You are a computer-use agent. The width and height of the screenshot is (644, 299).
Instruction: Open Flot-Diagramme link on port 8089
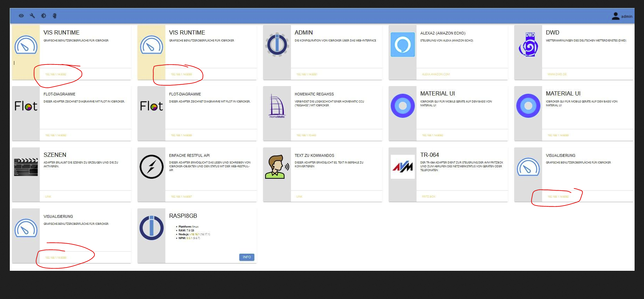coord(181,135)
